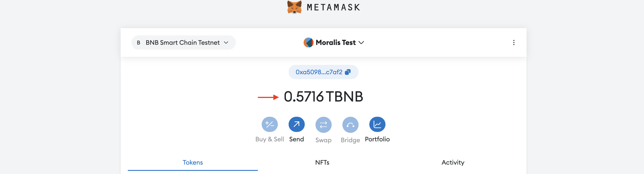Open the three-dot options menu

click(x=514, y=43)
